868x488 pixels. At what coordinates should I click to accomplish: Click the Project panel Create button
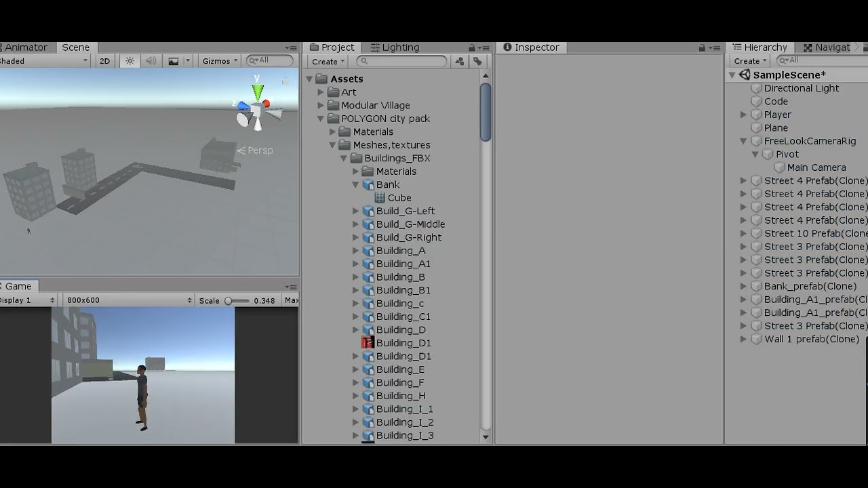[328, 62]
